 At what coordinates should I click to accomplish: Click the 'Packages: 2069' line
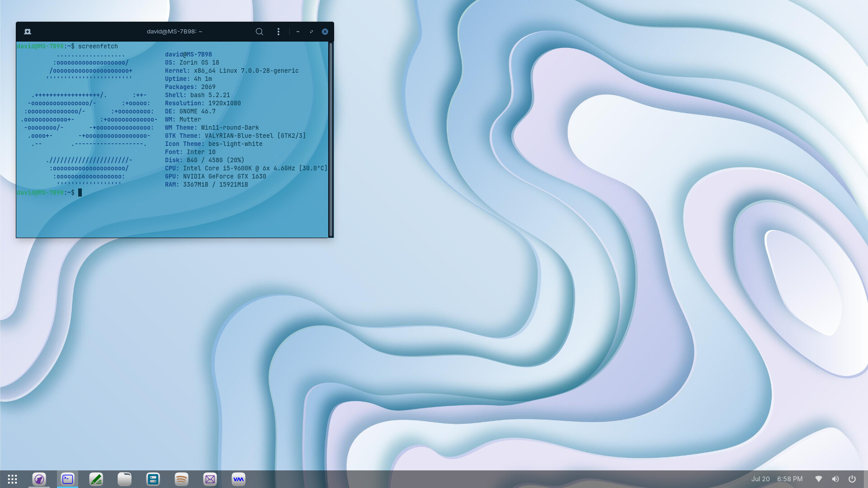(190, 87)
